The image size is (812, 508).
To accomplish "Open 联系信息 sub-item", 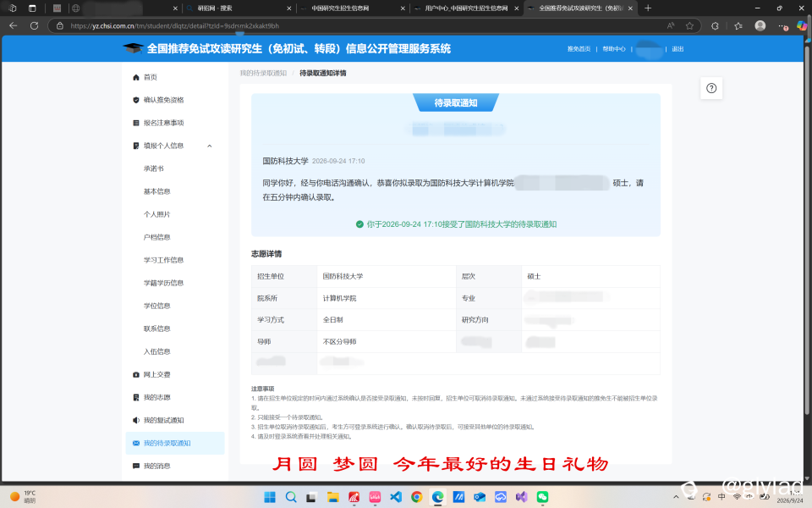I will [x=157, y=329].
